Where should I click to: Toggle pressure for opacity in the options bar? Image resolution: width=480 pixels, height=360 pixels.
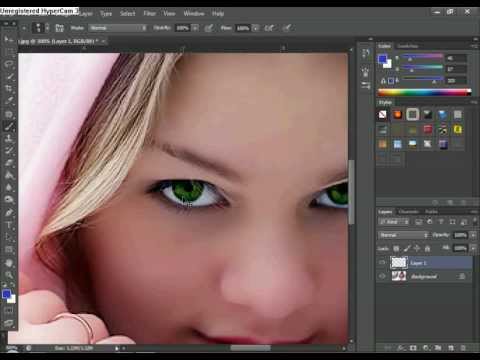(209, 28)
